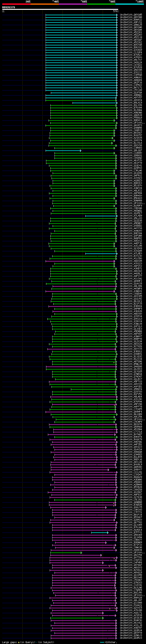Image resolution: width=146 pixels, height=644 pixels.
Task: Click hit label UniRef100_Q28P43
Action: tap(131, 168)
